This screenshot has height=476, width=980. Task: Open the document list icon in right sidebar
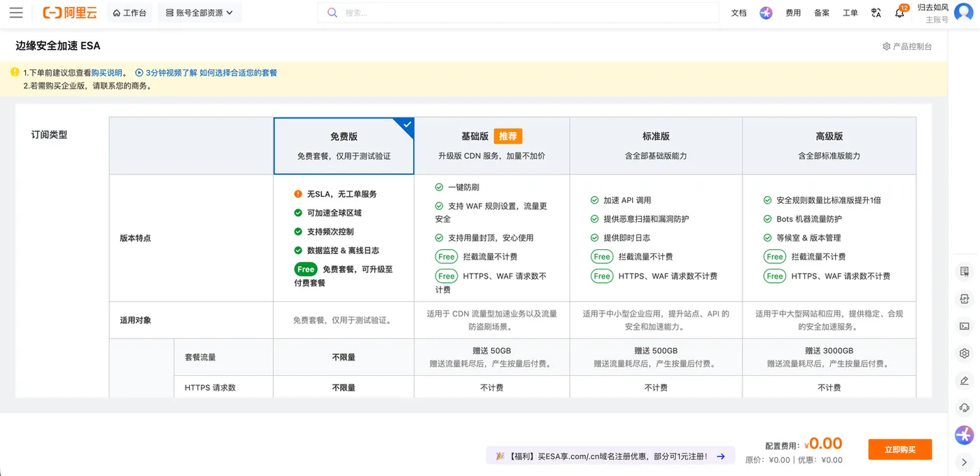coord(965,272)
